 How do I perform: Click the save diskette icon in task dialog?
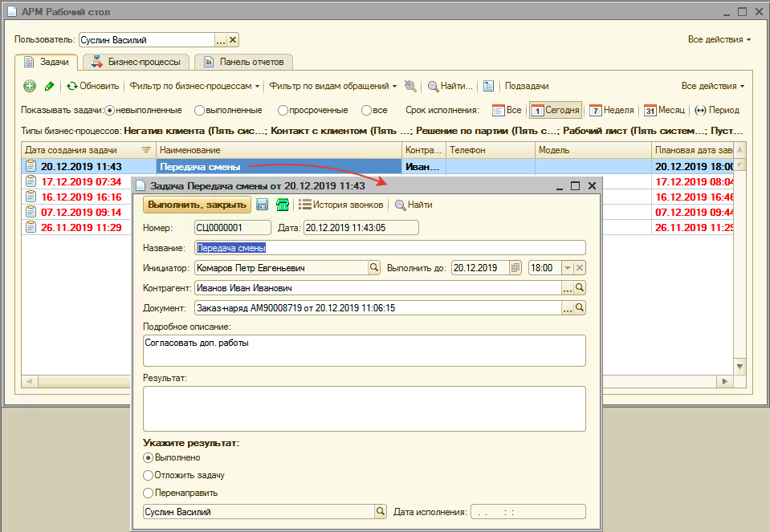point(262,205)
